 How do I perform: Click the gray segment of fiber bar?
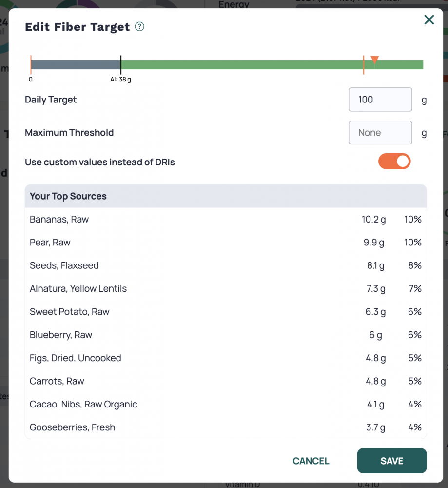pos(76,65)
